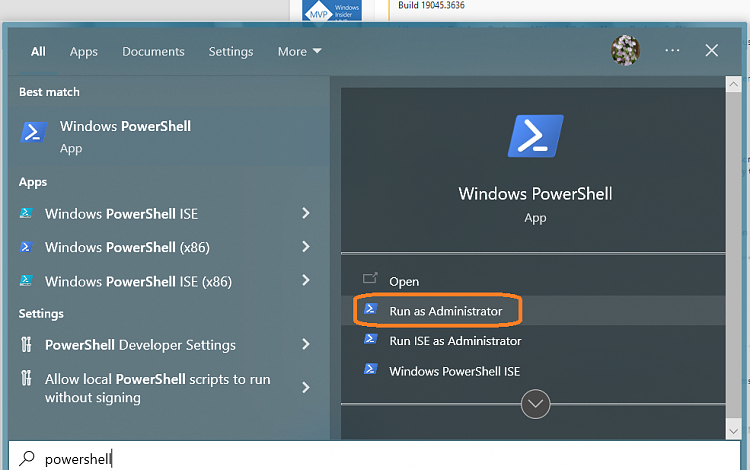Viewport: 750px width, 470px height.
Task: Open Windows PowerShell best match result
Action: [167, 136]
